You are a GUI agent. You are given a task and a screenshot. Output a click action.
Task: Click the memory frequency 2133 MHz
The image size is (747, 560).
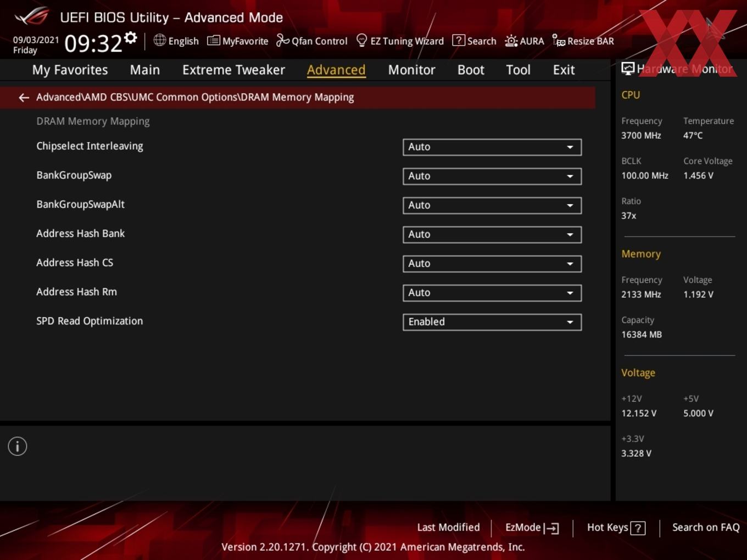tap(641, 294)
